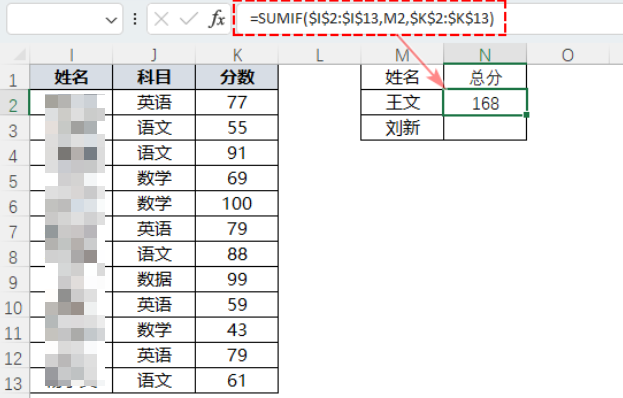Click score cell 77
Screen dimensions: 623x398
(237, 102)
